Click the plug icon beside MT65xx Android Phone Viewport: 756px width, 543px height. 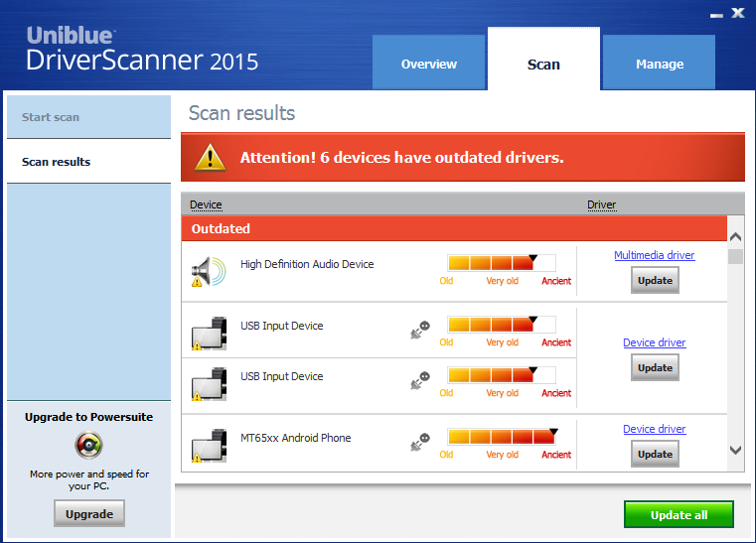point(420,442)
